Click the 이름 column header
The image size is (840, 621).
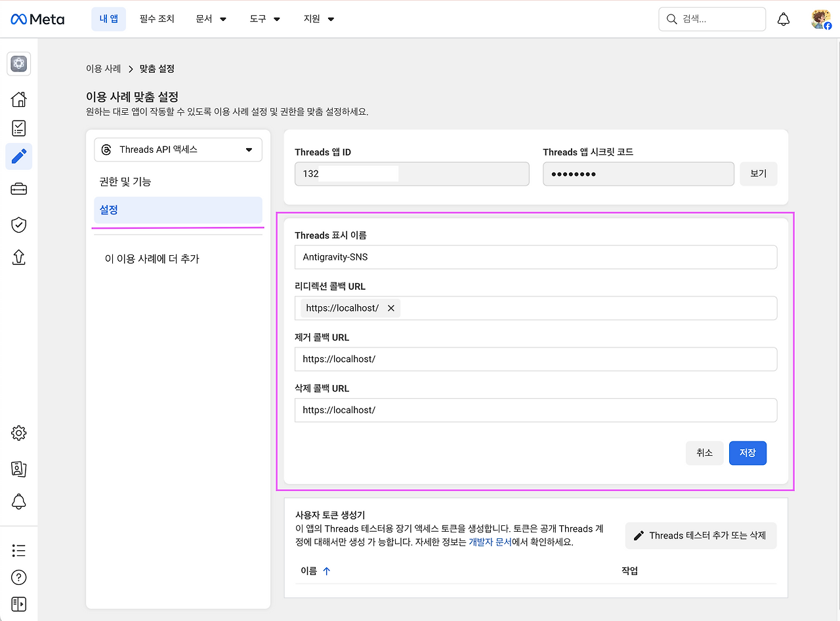click(309, 571)
